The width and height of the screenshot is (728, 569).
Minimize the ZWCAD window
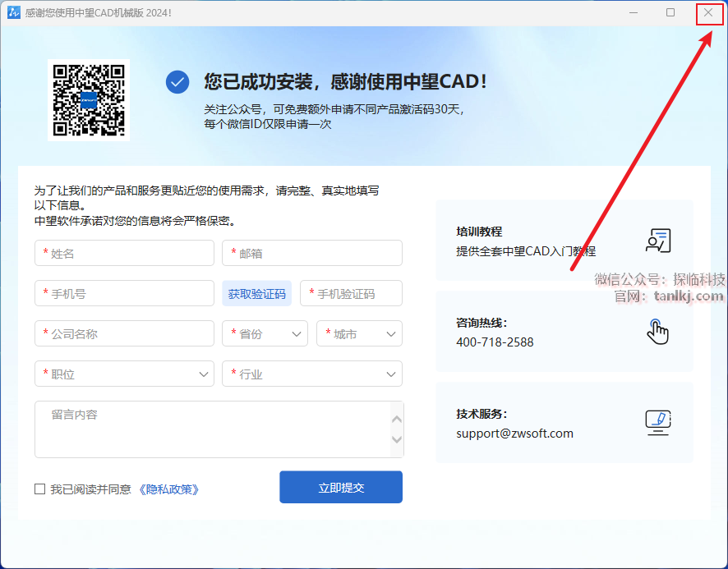(634, 12)
